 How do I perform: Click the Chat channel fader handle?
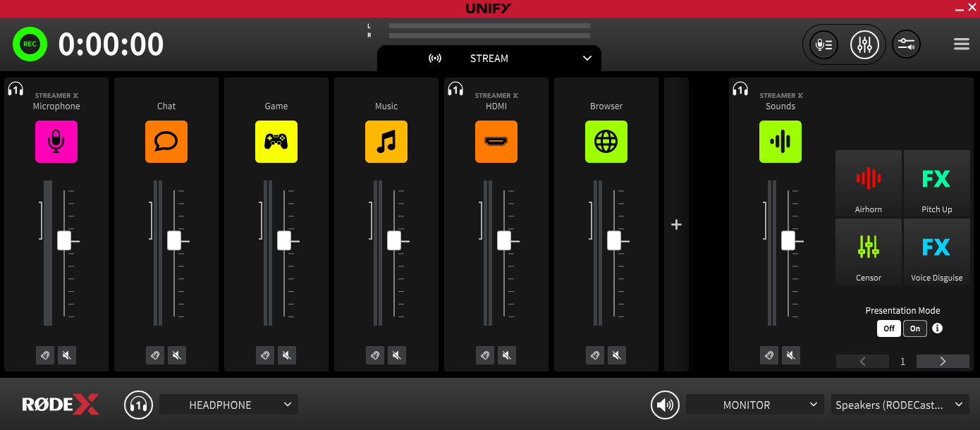click(x=174, y=240)
